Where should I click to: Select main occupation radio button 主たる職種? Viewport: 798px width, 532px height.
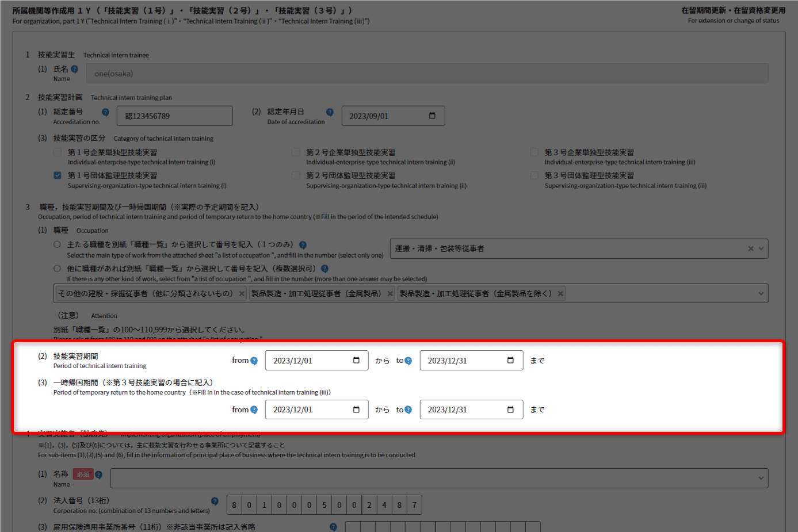57,244
